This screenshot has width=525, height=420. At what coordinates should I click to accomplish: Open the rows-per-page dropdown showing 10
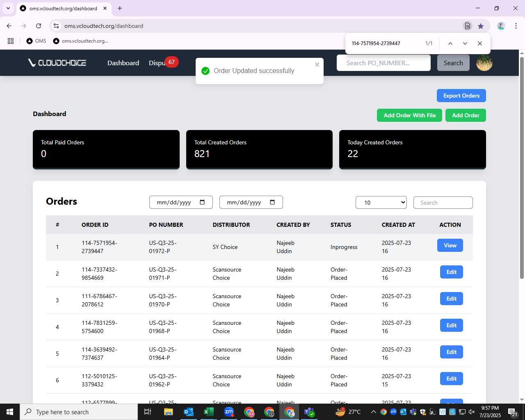pos(381,203)
